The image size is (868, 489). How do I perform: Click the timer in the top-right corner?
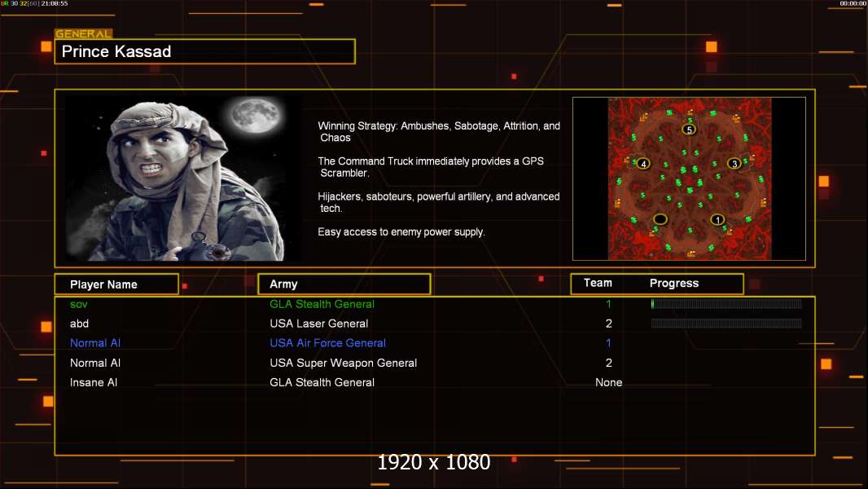click(x=852, y=4)
